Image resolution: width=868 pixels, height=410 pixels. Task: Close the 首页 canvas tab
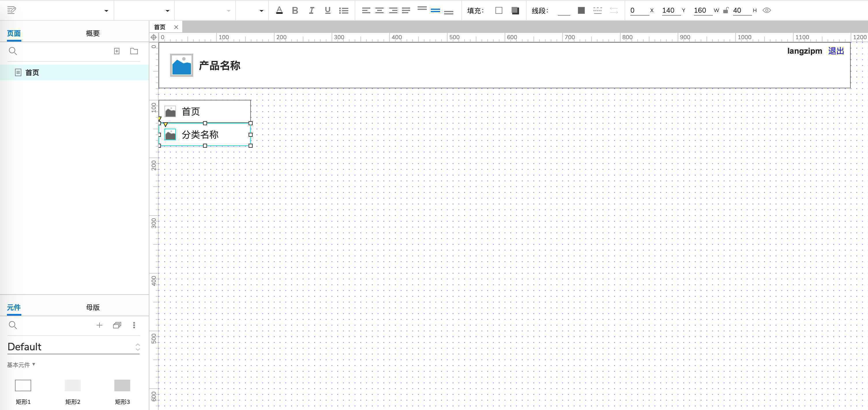click(176, 27)
